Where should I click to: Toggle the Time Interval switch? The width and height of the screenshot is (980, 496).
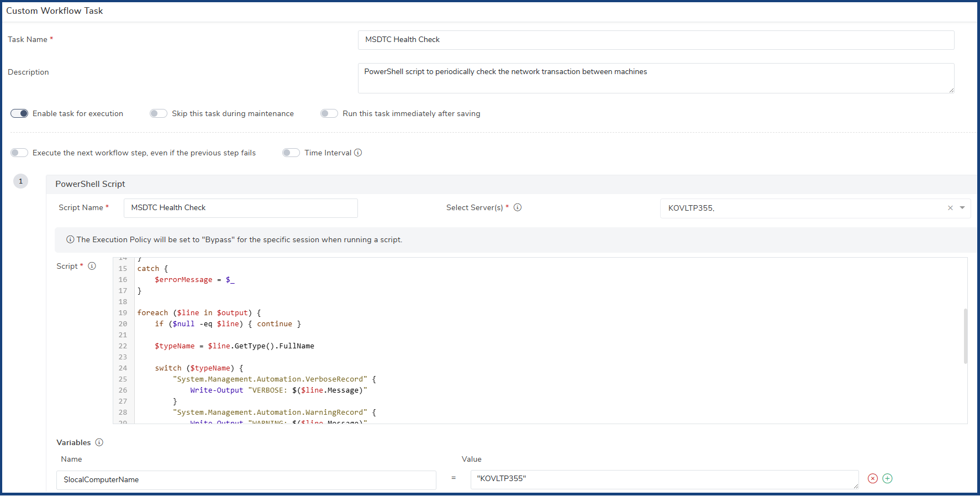click(291, 153)
